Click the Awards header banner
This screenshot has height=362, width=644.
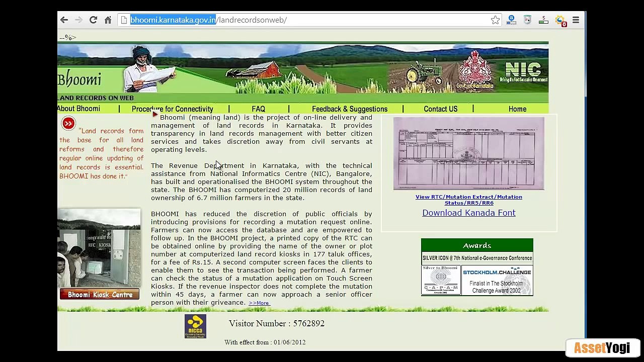477,245
